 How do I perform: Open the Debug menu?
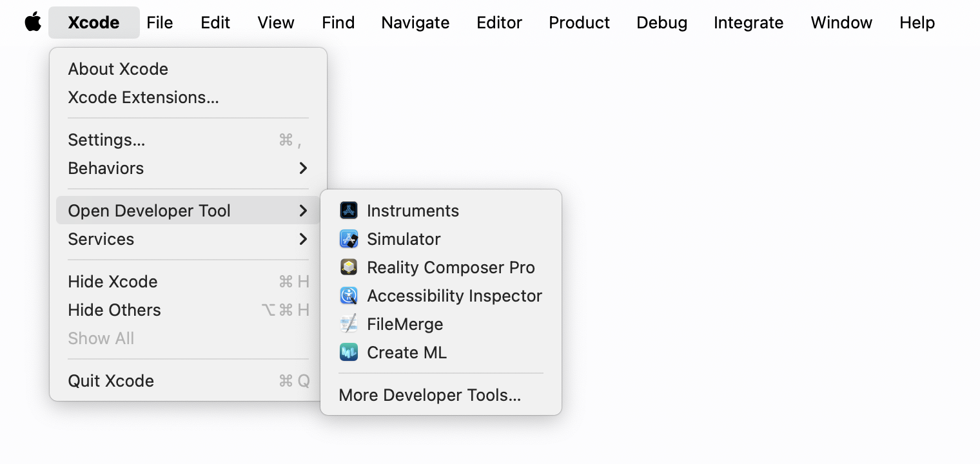(x=662, y=23)
